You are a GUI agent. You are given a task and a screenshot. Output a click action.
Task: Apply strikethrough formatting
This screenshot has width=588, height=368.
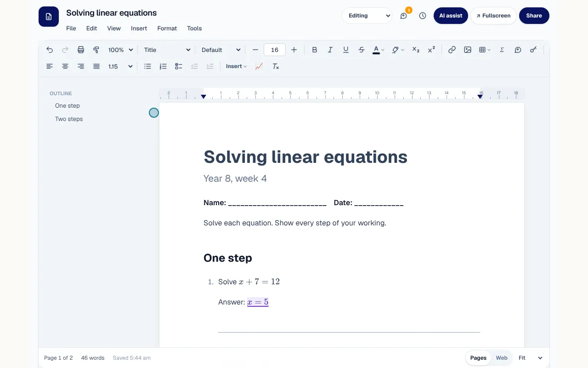coord(362,50)
